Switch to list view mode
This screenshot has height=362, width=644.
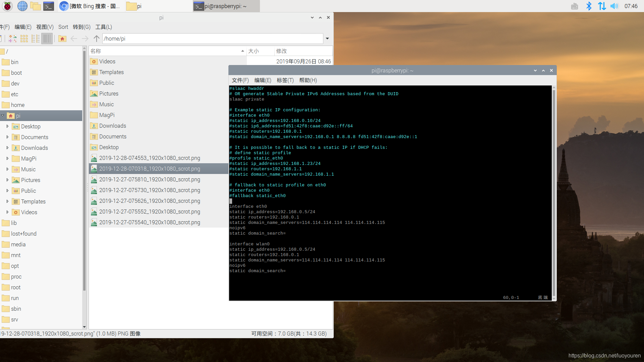36,39
